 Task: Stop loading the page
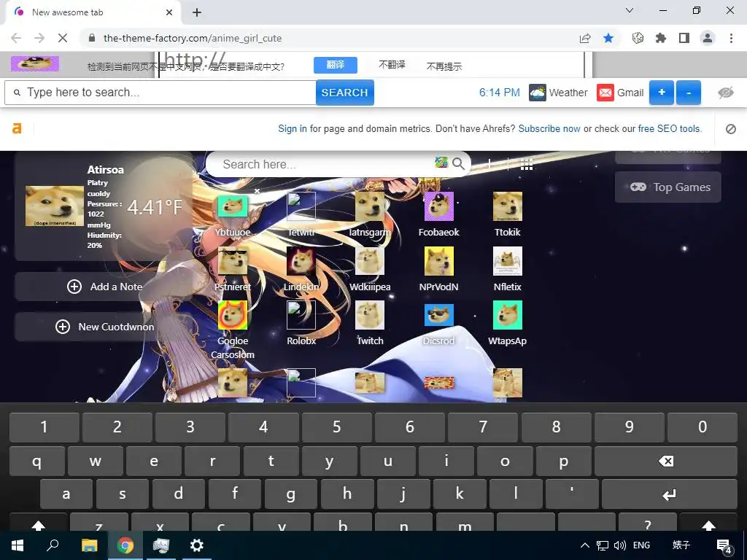pyautogui.click(x=63, y=38)
